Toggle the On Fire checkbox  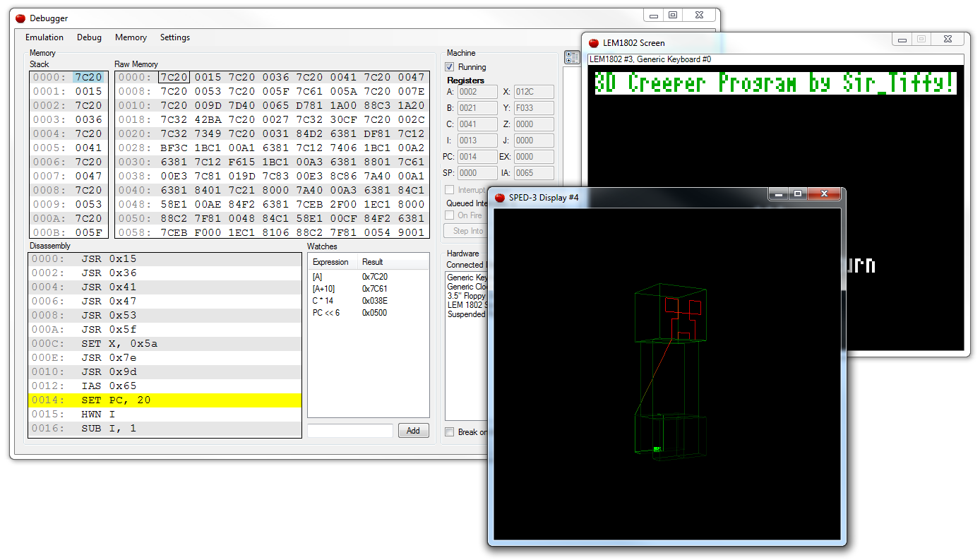point(450,215)
